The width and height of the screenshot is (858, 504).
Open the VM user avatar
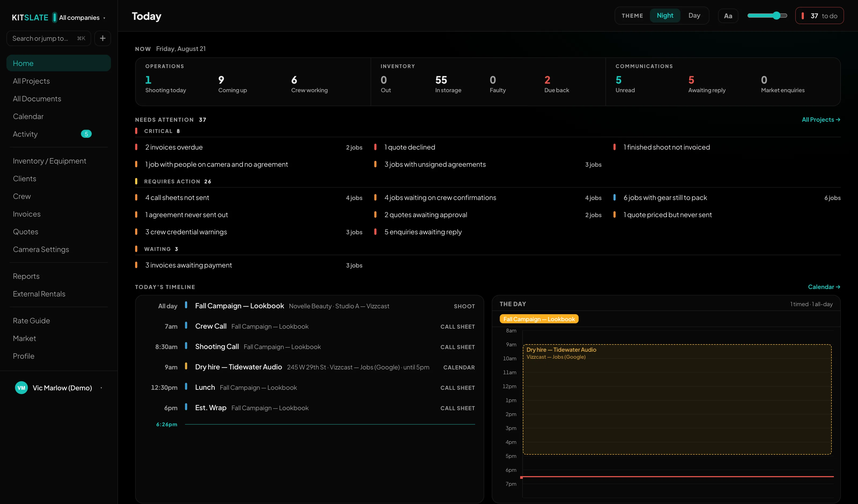point(21,388)
